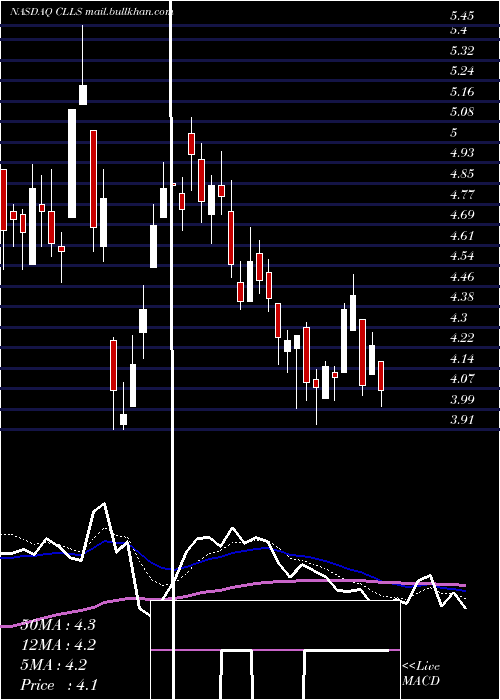500x700 pixels.
Task: Click the 5MA : 4.2 legend text
Action: 54,665
